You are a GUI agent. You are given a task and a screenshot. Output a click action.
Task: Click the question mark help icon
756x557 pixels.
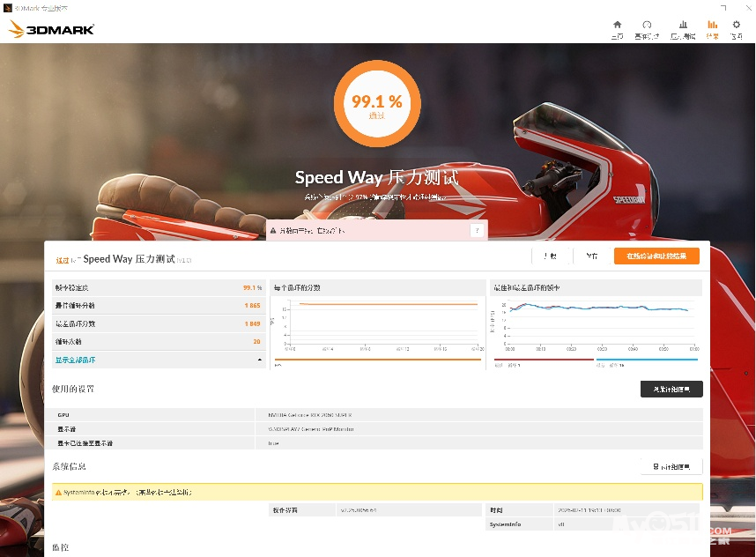click(477, 230)
